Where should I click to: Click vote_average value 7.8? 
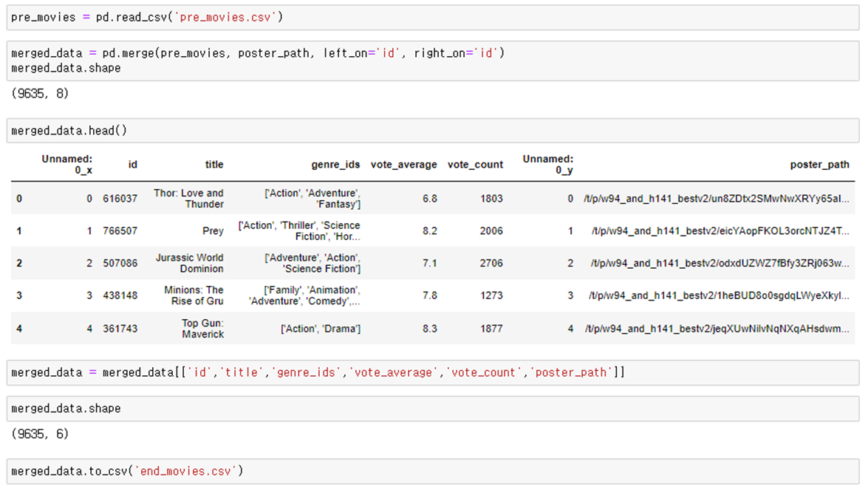[430, 295]
